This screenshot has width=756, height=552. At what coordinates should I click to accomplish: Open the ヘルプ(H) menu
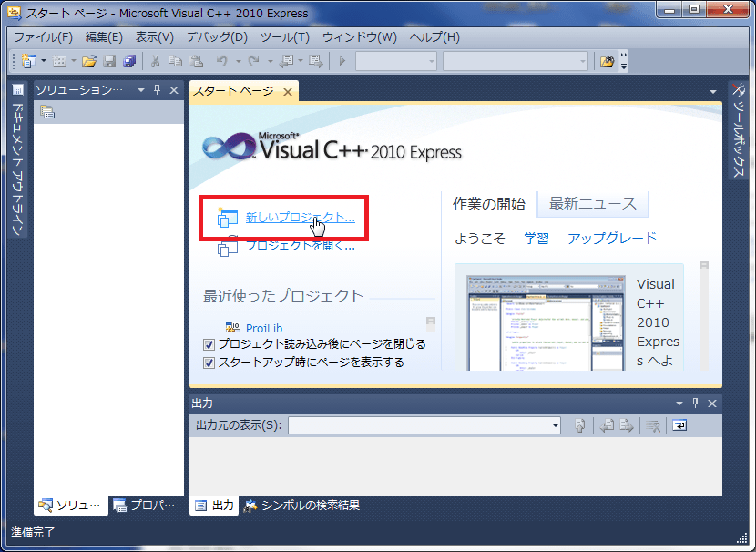[x=434, y=37]
